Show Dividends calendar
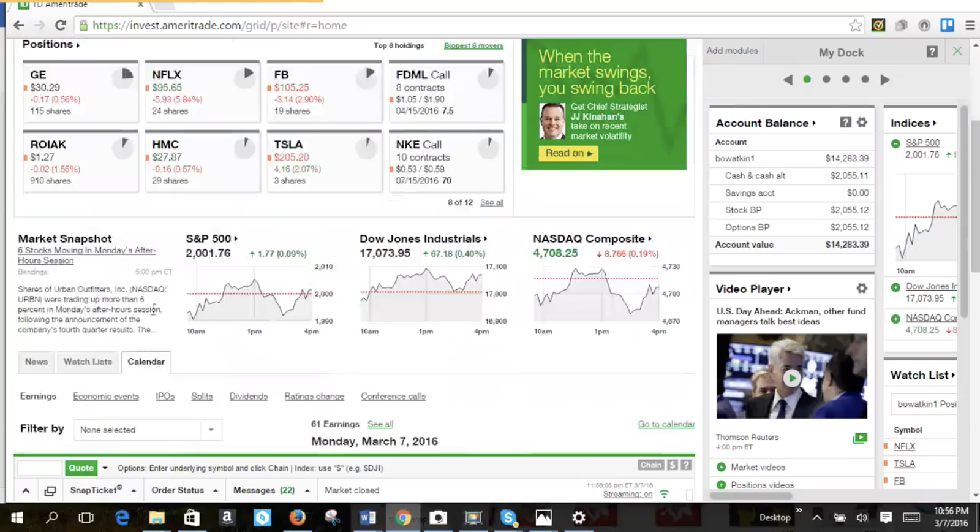 pos(249,397)
